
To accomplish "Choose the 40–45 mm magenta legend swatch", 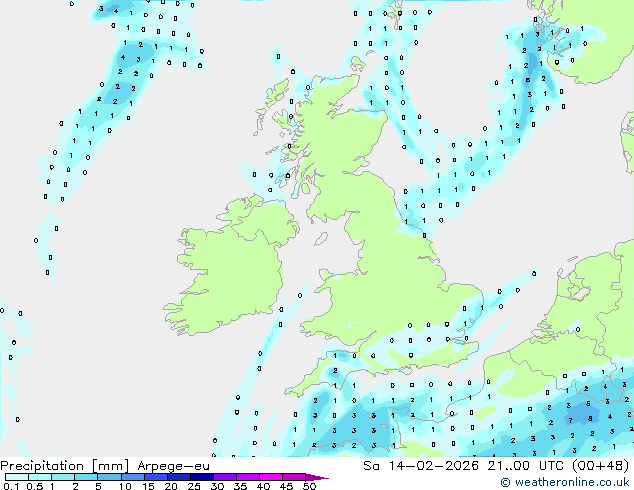I will 271,477.
